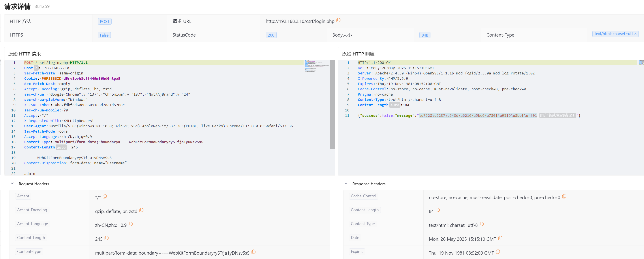Click the X-Requested-With line in request
644x259 pixels.
pyautogui.click(x=59, y=121)
